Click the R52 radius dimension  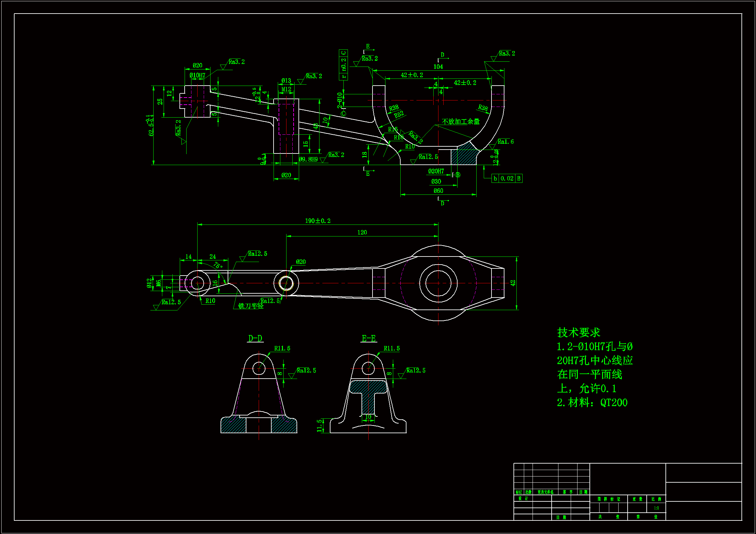pos(399,114)
